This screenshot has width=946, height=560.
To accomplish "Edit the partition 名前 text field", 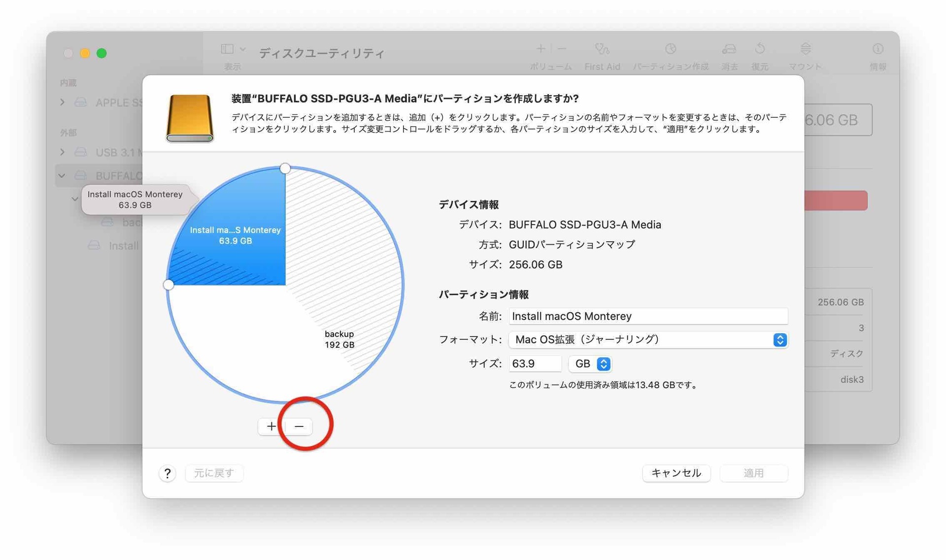I will [x=648, y=316].
